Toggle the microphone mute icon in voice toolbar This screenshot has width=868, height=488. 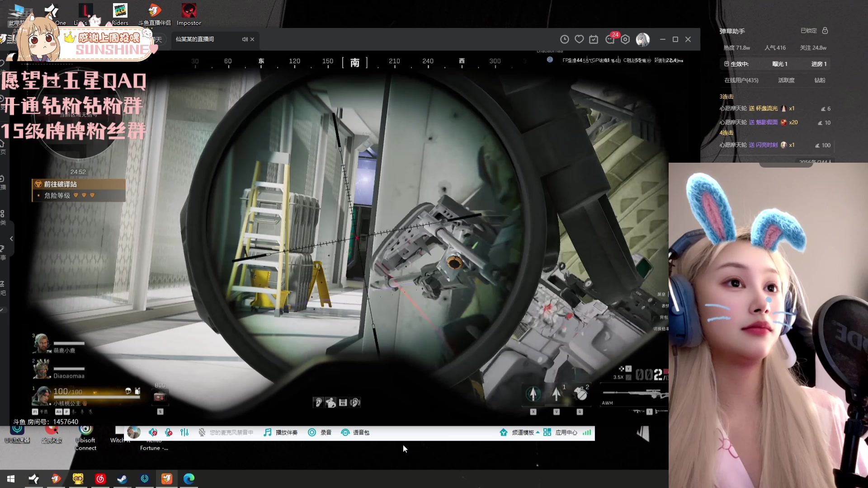pyautogui.click(x=168, y=432)
